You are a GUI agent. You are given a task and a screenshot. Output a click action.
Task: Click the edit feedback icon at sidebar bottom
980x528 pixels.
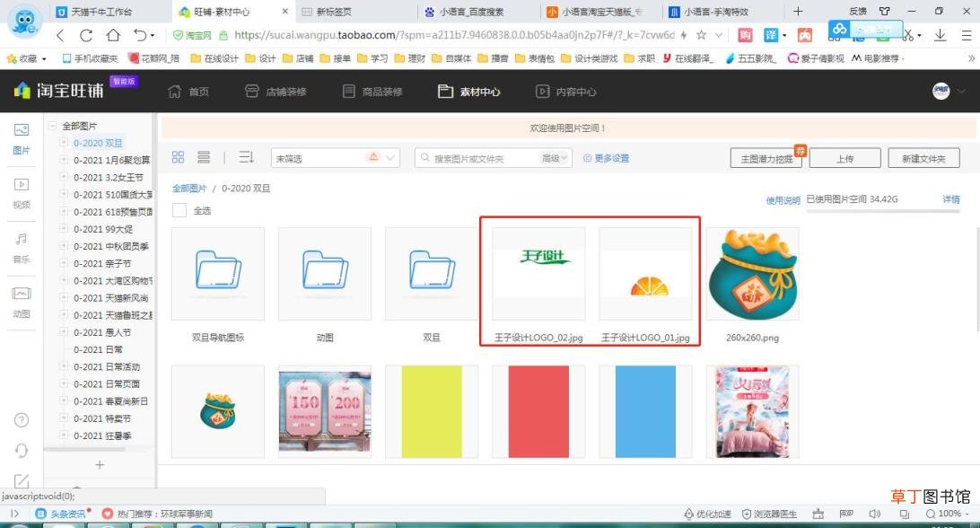point(22,480)
